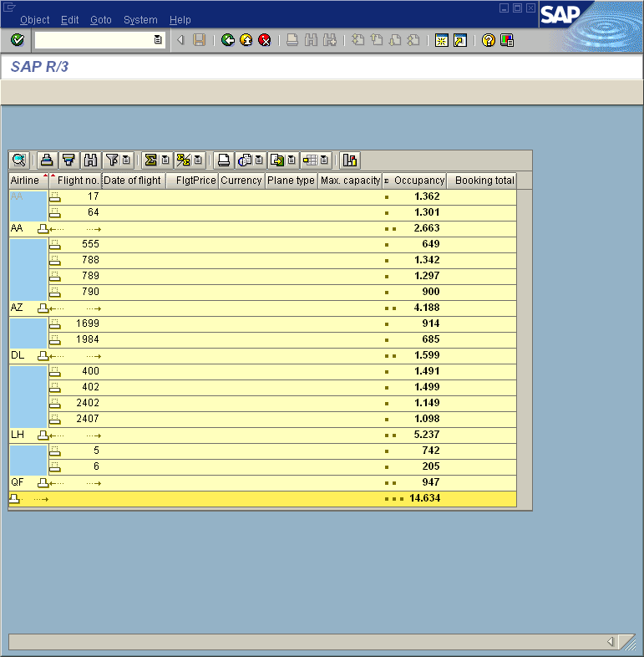Click the red Cancel icon
This screenshot has width=644, height=657.
click(265, 40)
